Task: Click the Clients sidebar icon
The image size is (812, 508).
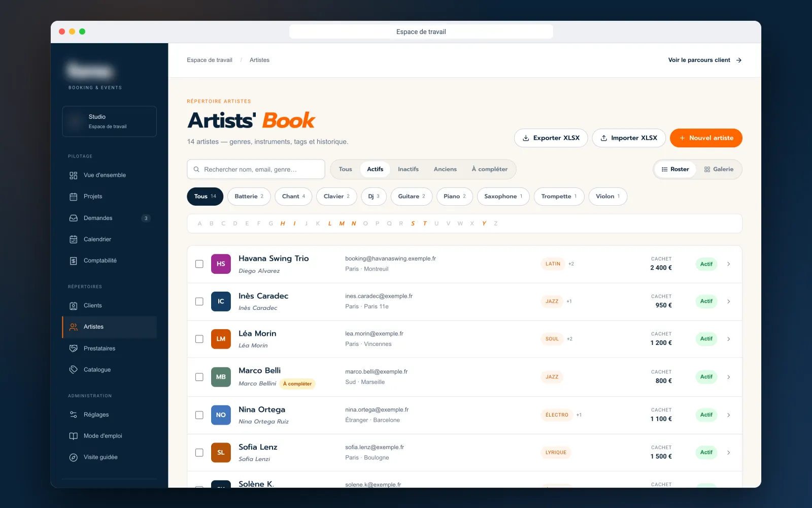Action: tap(74, 306)
